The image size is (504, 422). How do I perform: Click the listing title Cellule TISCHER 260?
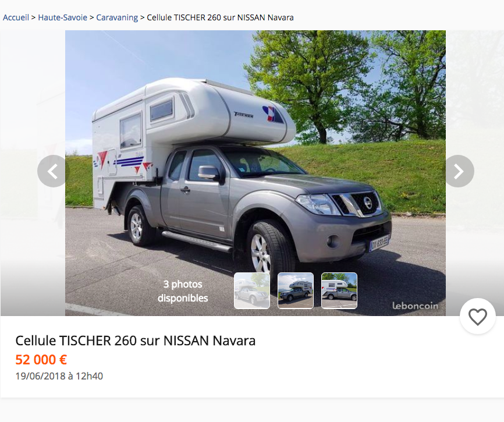point(136,341)
